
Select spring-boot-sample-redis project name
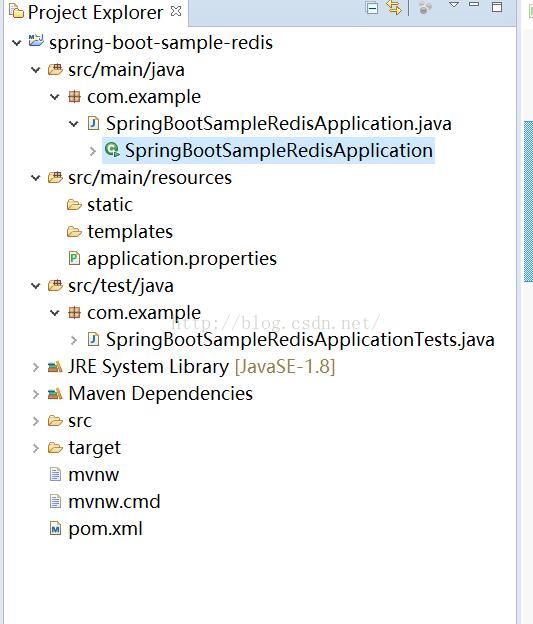(x=161, y=43)
